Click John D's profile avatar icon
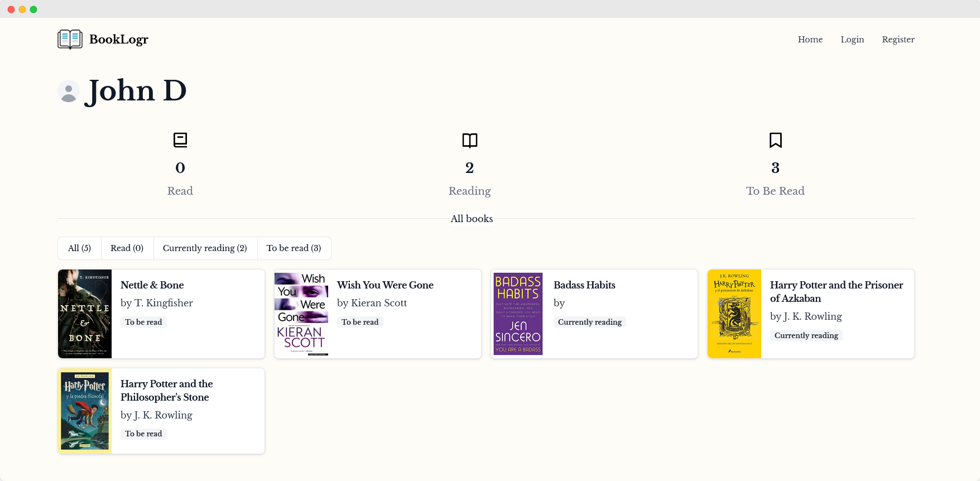 click(x=69, y=91)
